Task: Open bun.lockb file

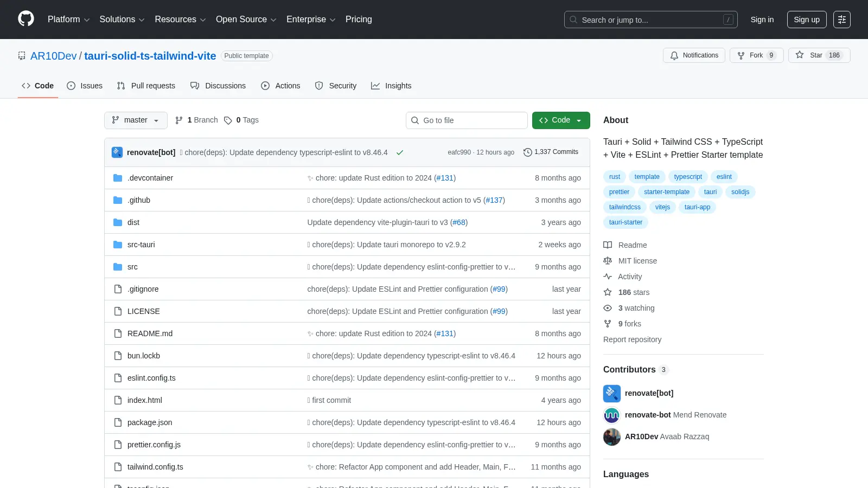Action: pyautogui.click(x=144, y=356)
